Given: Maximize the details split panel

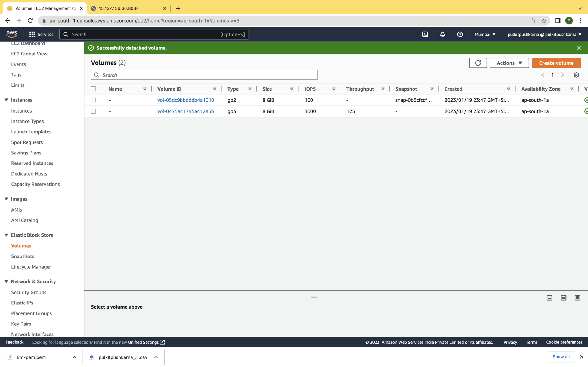Looking at the screenshot, I should [x=577, y=298].
